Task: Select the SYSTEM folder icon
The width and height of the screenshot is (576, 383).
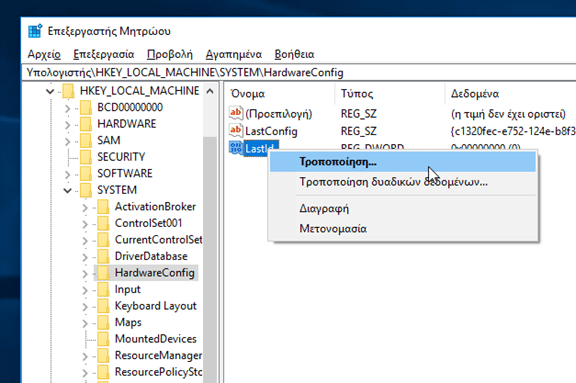Action: [x=86, y=190]
